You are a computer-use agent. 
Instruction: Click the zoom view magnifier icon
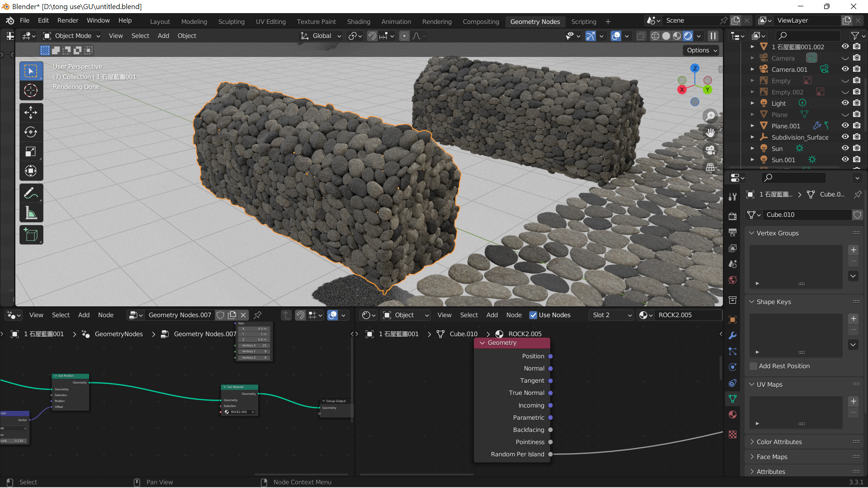pos(710,116)
